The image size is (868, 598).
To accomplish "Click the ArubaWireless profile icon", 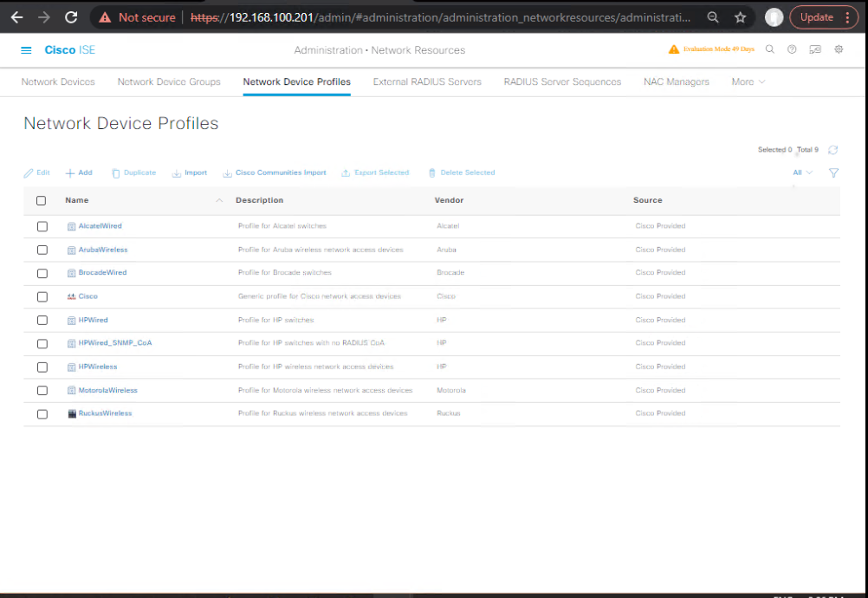I will pos(71,250).
